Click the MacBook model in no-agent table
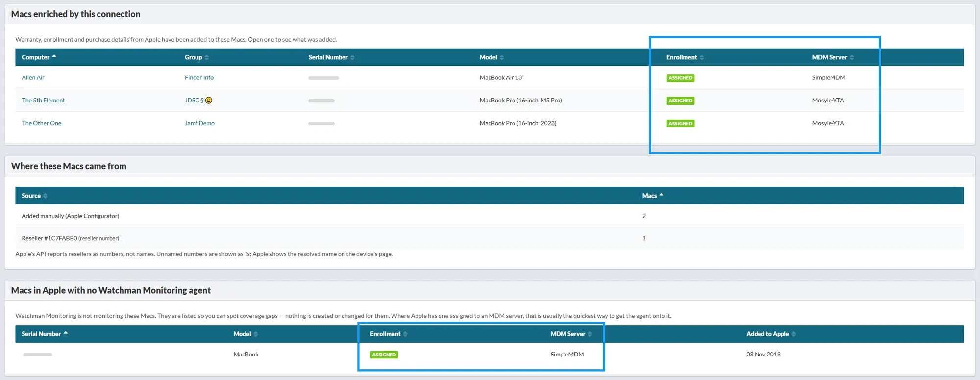This screenshot has height=380, width=980. [x=246, y=354]
